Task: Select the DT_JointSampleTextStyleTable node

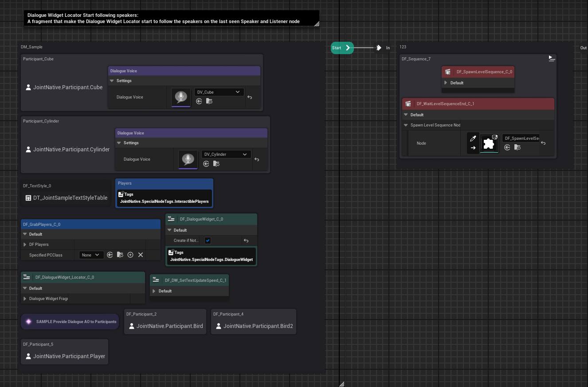Action: (x=66, y=198)
